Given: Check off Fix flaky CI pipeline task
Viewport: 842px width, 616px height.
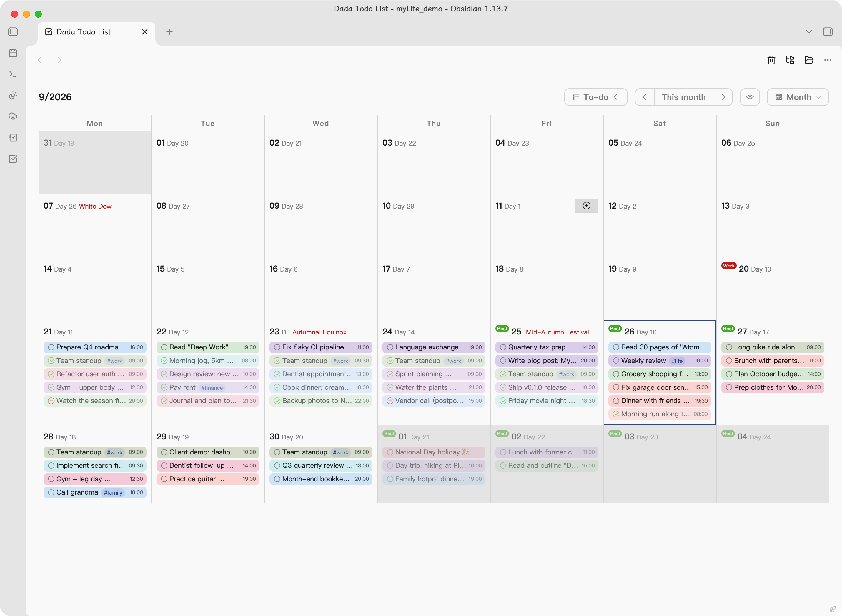Looking at the screenshot, I should (277, 347).
